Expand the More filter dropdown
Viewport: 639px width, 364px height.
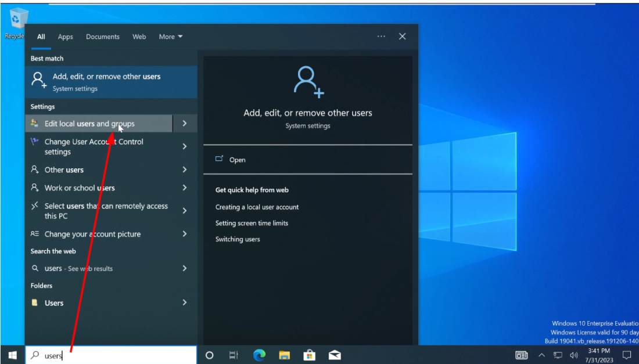pyautogui.click(x=171, y=37)
